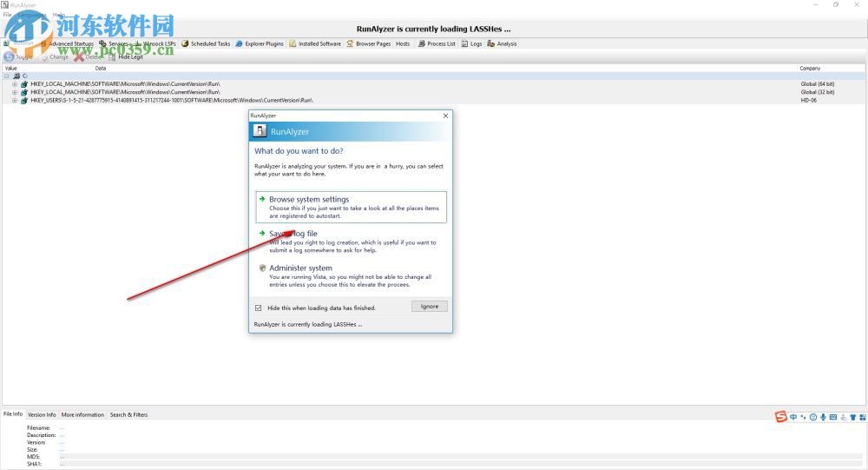Click the MD5 field label
This screenshot has height=470, width=868.
point(33,457)
